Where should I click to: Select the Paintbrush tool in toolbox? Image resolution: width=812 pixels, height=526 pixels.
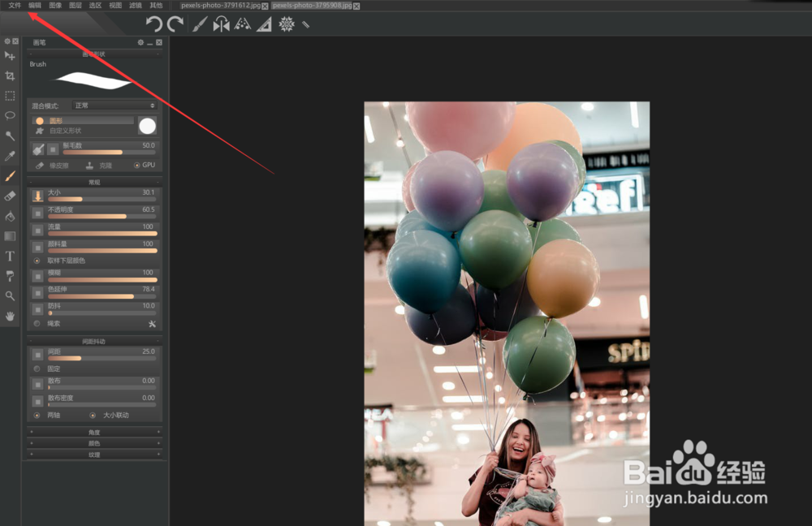tap(10, 176)
